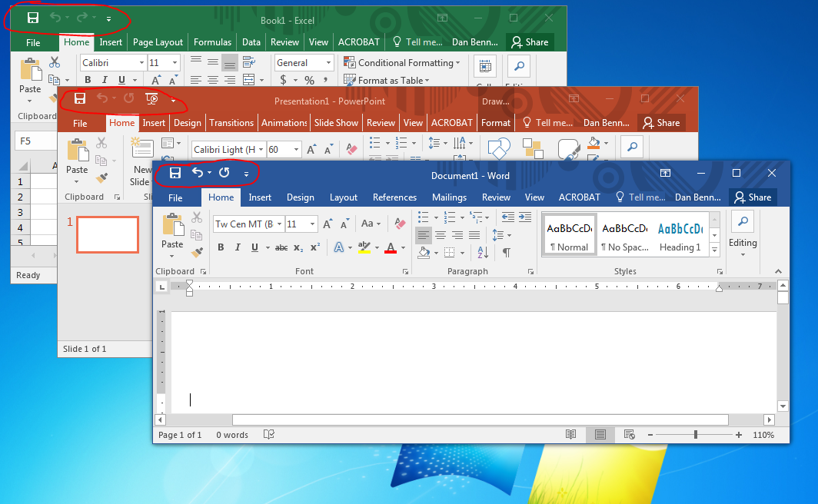Click the Save icon in Excel's title bar
818x504 pixels.
(x=32, y=18)
